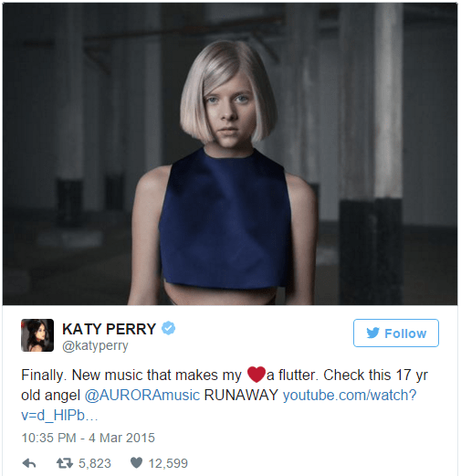This screenshot has width=461, height=476.
Task: Click the blue verified badge
Action: (x=168, y=328)
